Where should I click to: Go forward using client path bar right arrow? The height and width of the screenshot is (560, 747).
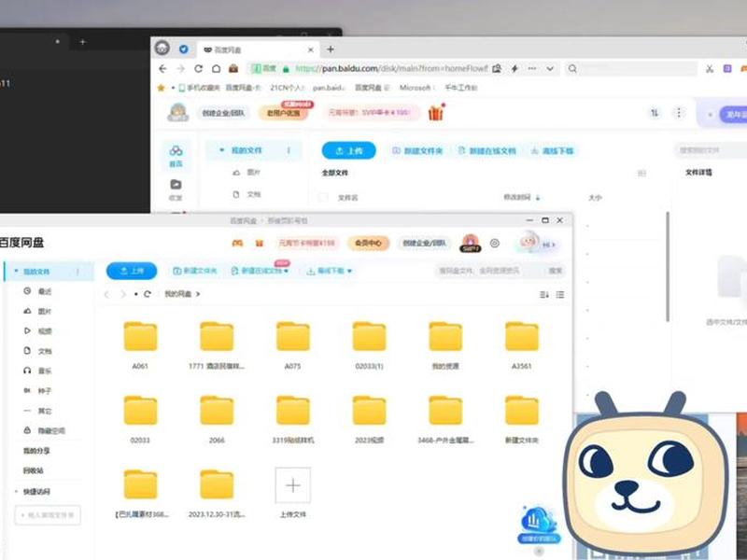[122, 294]
